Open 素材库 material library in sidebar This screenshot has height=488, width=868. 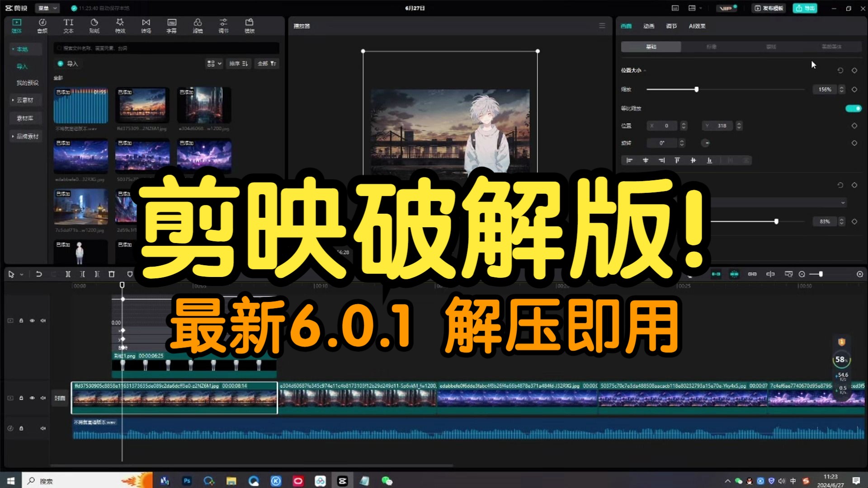point(25,118)
